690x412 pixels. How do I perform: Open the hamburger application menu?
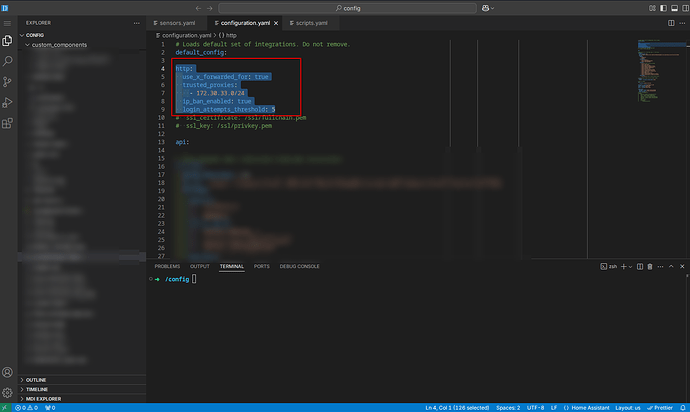pyautogui.click(x=7, y=23)
